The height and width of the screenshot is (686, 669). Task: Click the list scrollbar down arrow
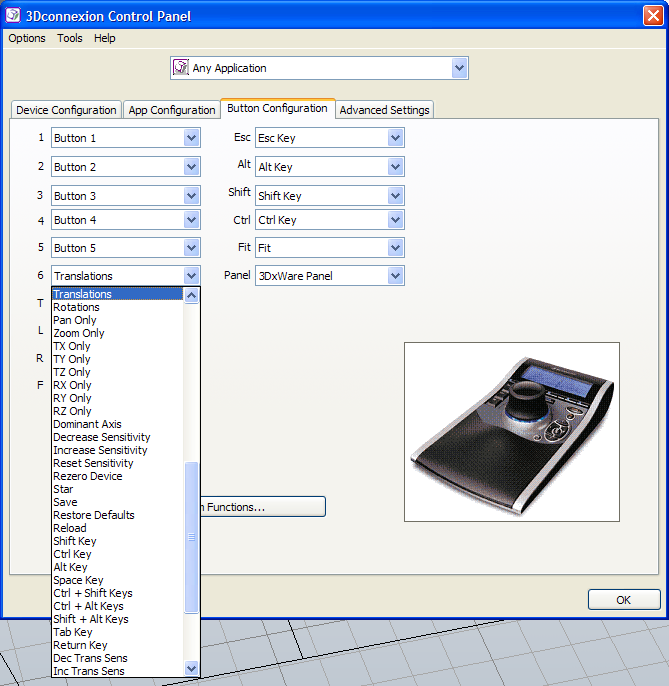point(192,668)
